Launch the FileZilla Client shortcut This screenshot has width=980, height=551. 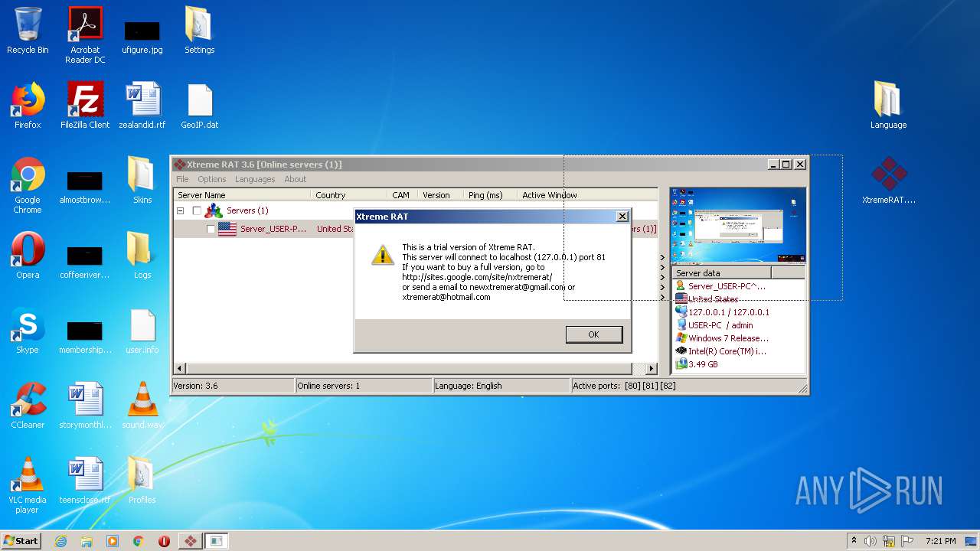pos(85,106)
